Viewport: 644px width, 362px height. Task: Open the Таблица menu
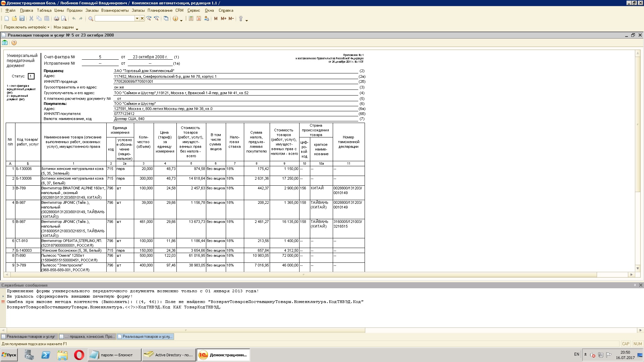point(44,10)
